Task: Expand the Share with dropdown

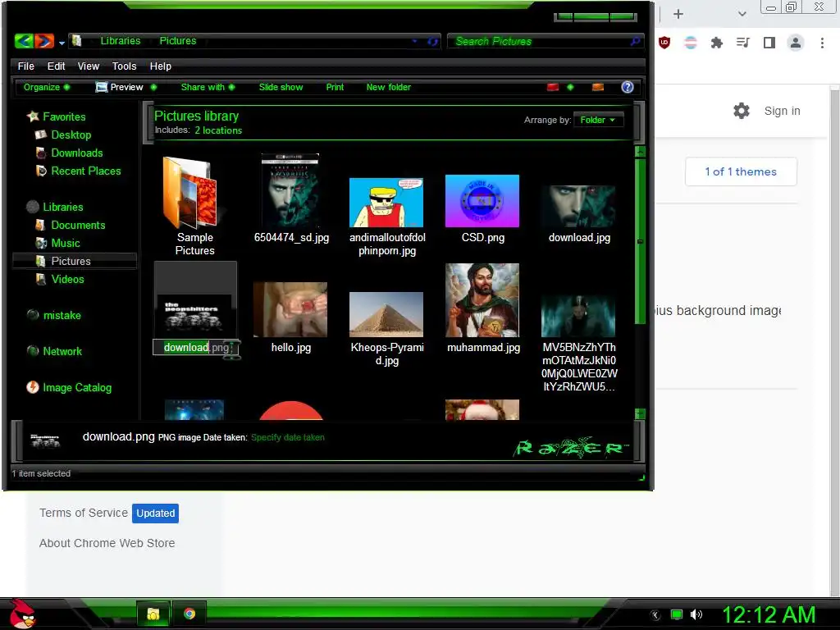Action: click(x=208, y=87)
